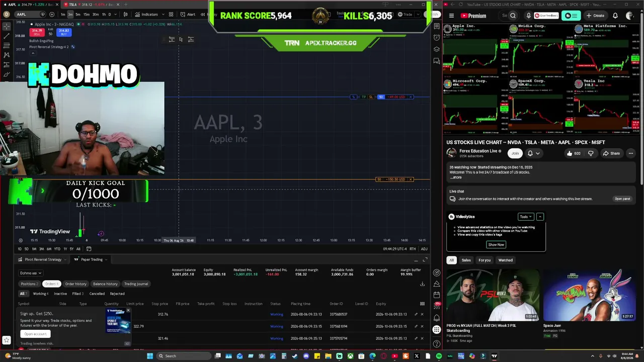Edit the order with stop price 312.76
644x362 pixels.
(416, 314)
